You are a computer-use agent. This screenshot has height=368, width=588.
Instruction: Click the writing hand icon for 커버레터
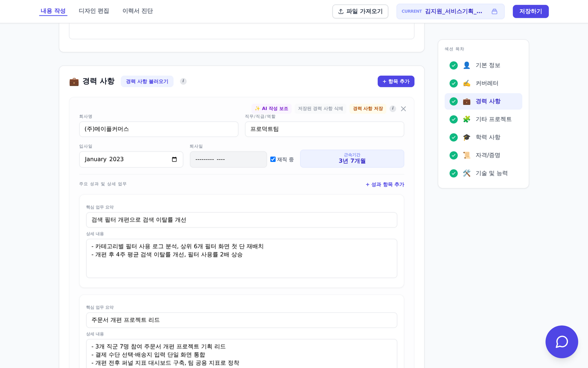[x=467, y=83]
